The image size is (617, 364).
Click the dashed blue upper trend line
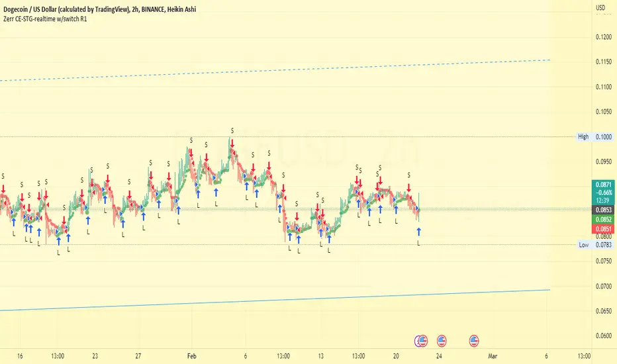[x=275, y=70]
